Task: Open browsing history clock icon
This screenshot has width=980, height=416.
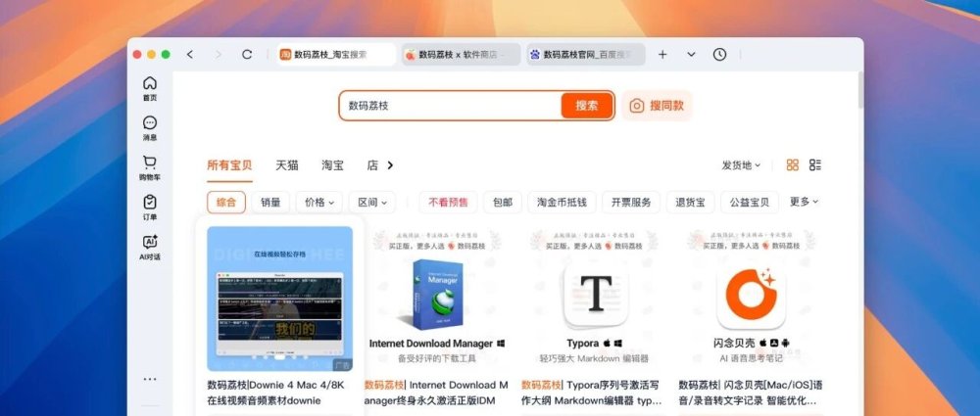Action: (x=719, y=55)
